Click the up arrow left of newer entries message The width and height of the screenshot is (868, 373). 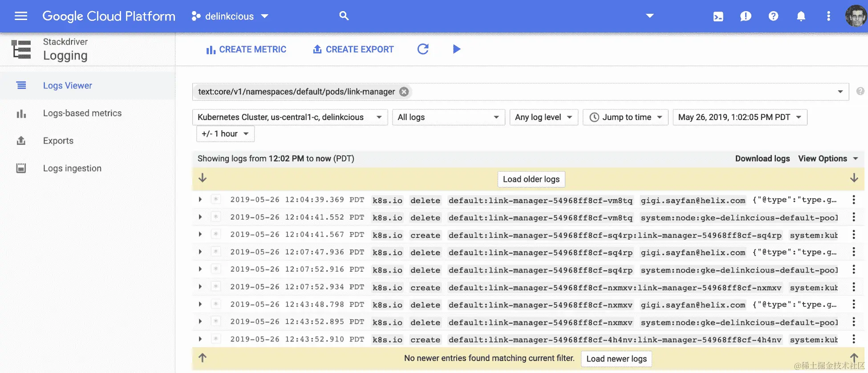(203, 358)
